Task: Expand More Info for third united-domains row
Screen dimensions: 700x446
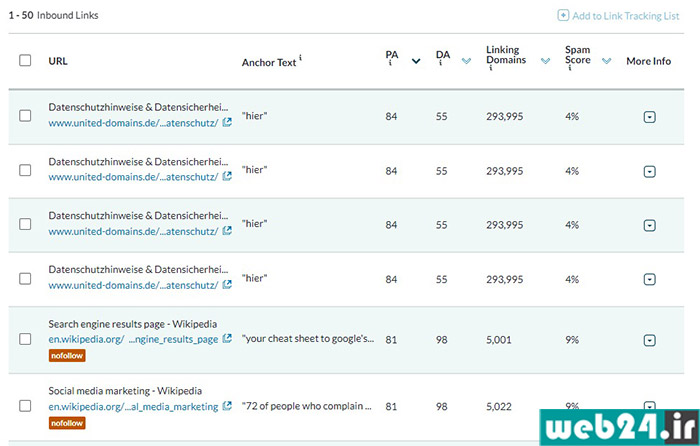Action: 650,225
